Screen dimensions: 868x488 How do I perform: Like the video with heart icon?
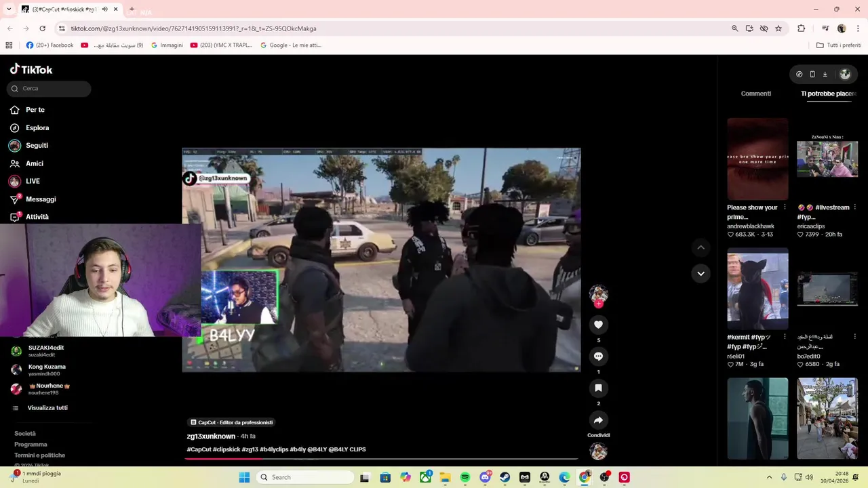[598, 325]
